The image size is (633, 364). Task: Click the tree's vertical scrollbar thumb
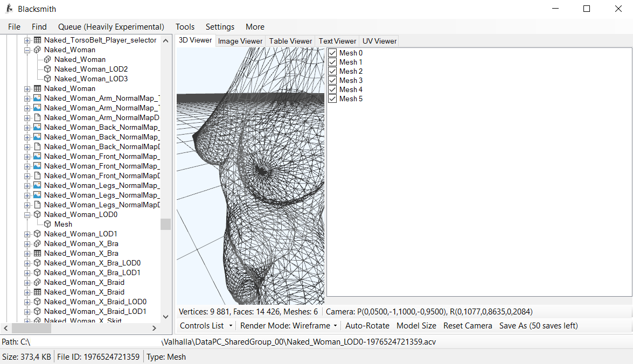point(165,224)
